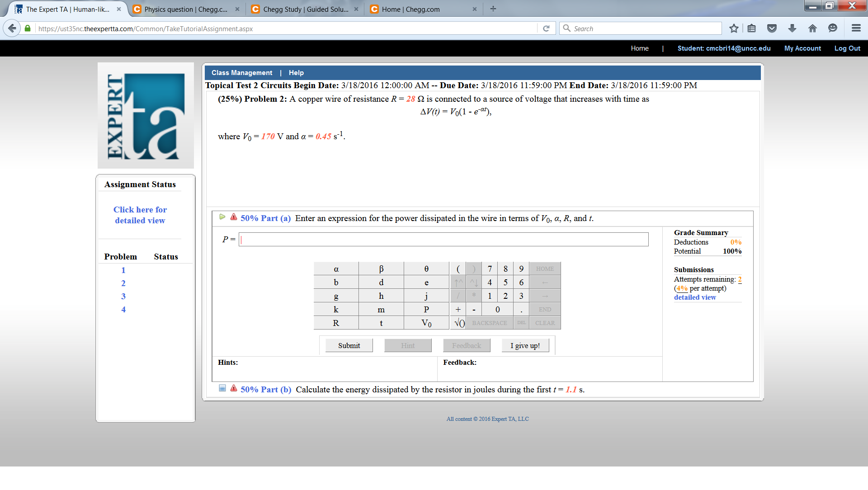Screen dimensions: 868x490
Task: Open the Class Management menu
Action: [x=242, y=73]
